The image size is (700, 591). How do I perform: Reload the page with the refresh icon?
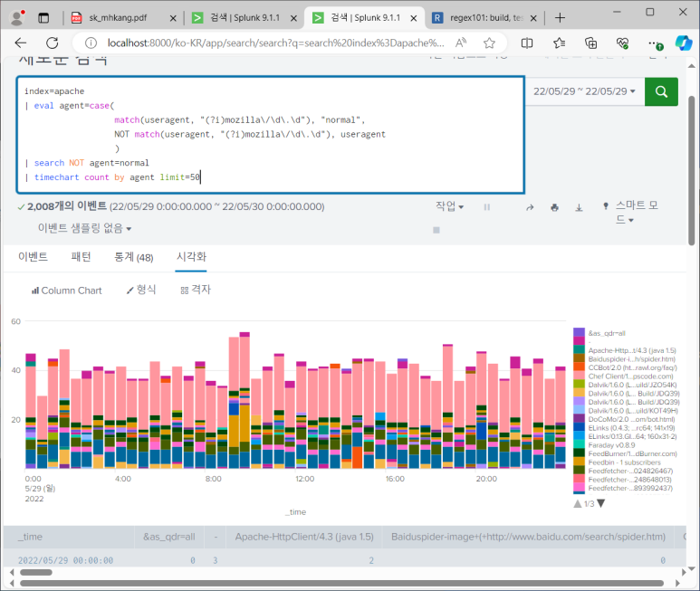coord(53,43)
